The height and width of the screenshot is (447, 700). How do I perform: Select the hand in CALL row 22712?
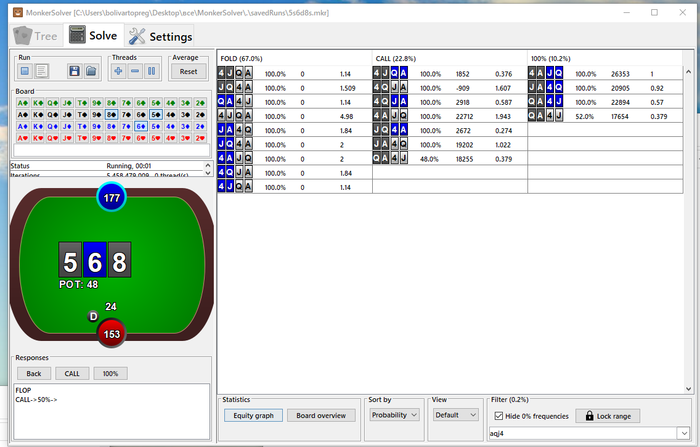pyautogui.click(x=390, y=116)
